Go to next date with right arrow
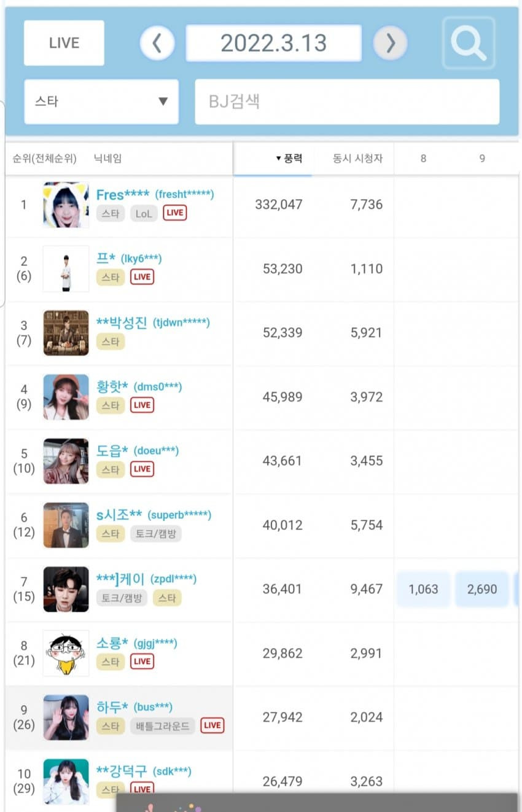Image resolution: width=522 pixels, height=812 pixels. tap(391, 43)
